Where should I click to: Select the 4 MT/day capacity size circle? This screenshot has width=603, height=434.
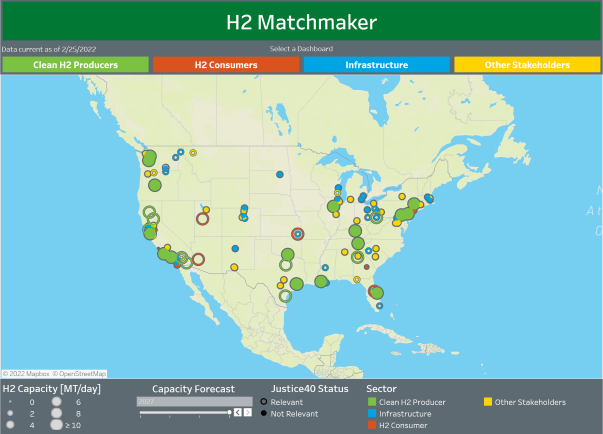pyautogui.click(x=10, y=425)
